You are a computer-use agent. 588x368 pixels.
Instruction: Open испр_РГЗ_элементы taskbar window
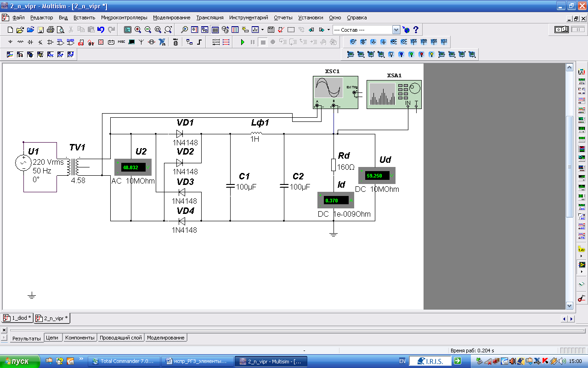click(198, 362)
